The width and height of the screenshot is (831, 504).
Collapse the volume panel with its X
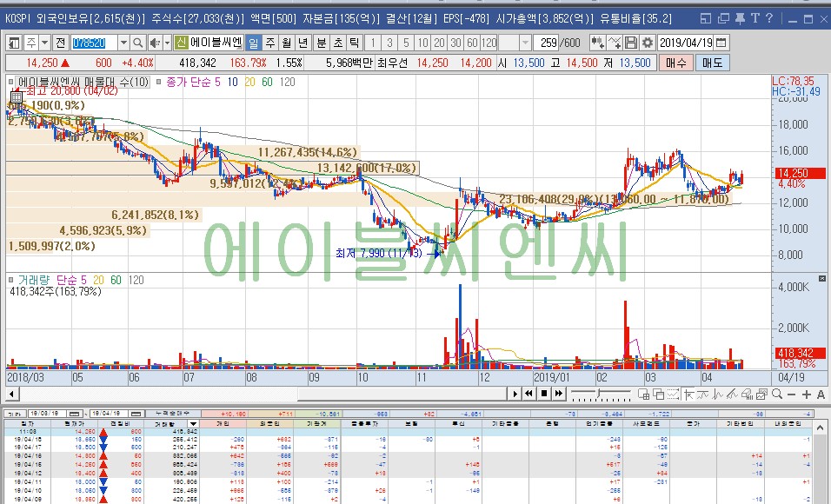(822, 279)
